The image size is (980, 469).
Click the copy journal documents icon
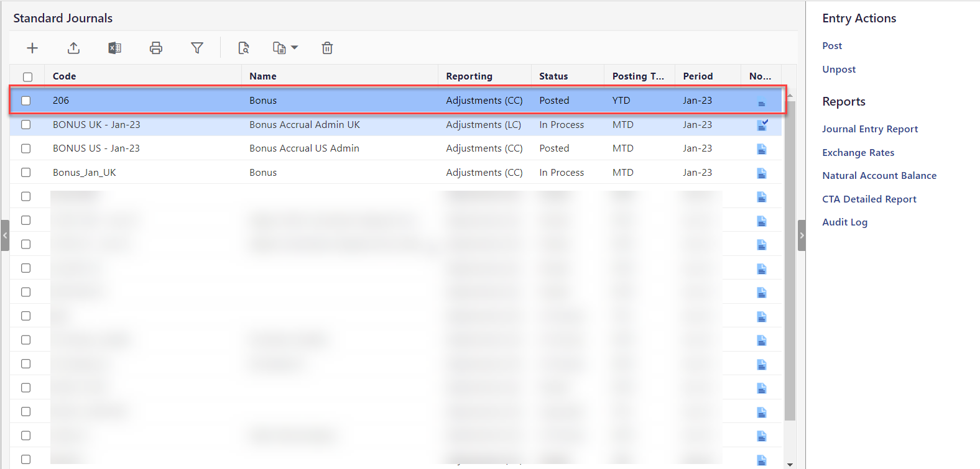(279, 48)
